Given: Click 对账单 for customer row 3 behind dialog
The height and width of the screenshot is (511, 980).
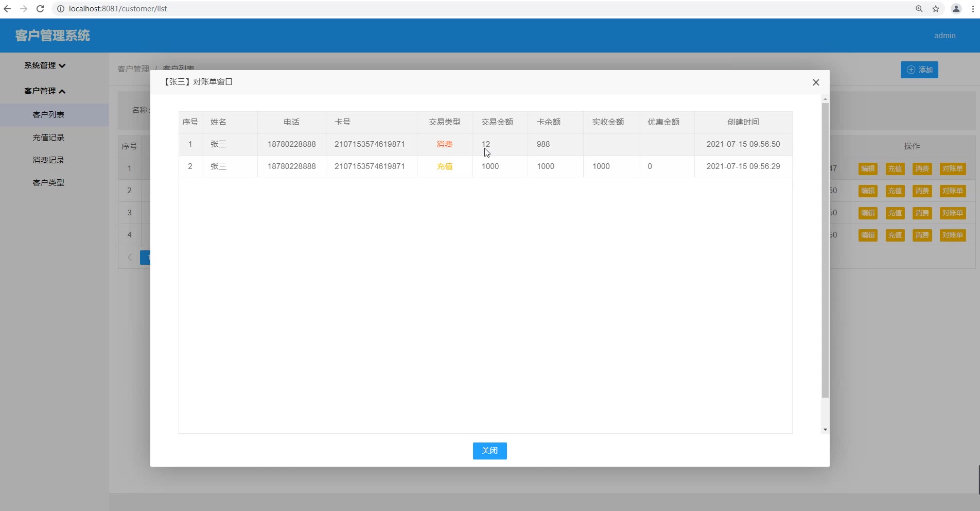Looking at the screenshot, I should [952, 213].
